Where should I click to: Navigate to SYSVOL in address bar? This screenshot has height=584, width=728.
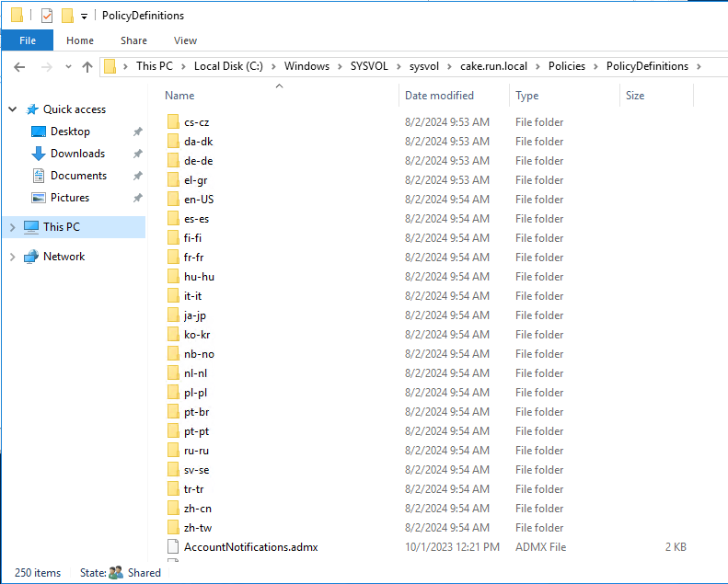[369, 66]
